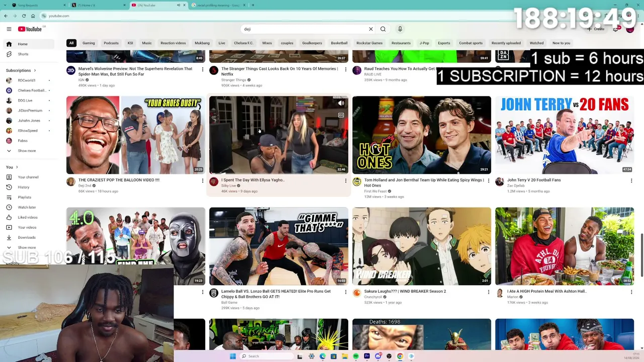This screenshot has height=362, width=644.
Task: Open options for Sakura Laughs video
Action: click(x=489, y=292)
